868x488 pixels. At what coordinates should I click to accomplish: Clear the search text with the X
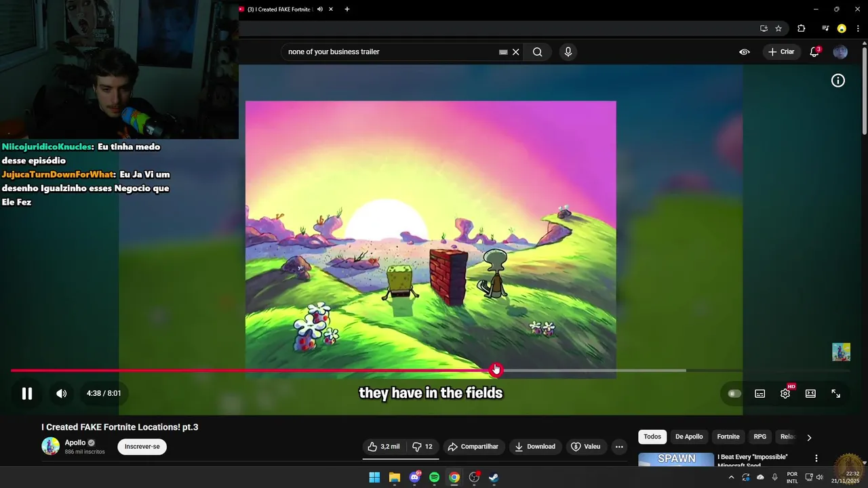[x=516, y=52]
